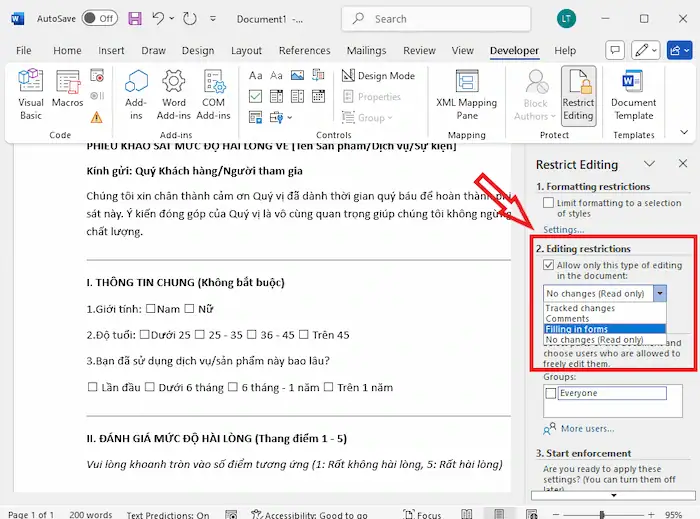The height and width of the screenshot is (519, 700).
Task: Check Limit formatting to a selection of styles
Action: 548,203
